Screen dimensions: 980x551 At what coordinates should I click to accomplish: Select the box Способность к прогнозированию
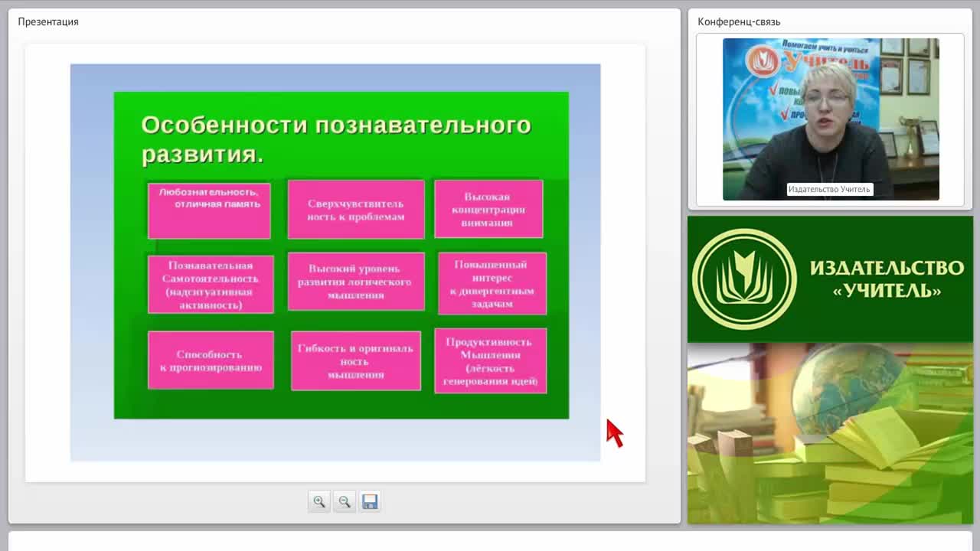(211, 360)
